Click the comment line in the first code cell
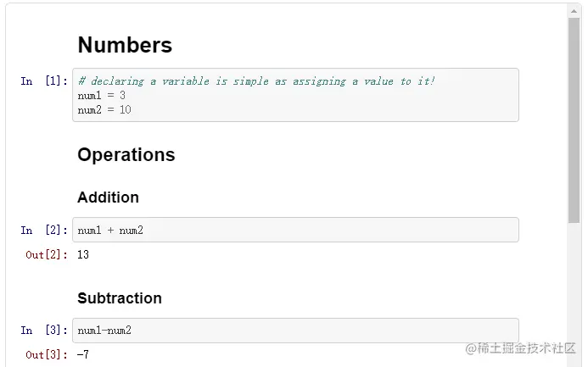Image resolution: width=588 pixels, height=367 pixels. [x=256, y=81]
